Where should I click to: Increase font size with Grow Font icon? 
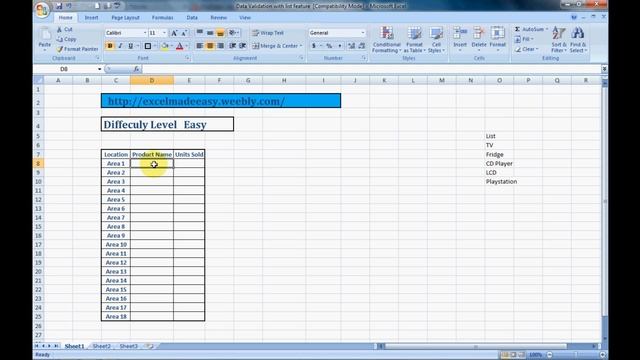(174, 33)
